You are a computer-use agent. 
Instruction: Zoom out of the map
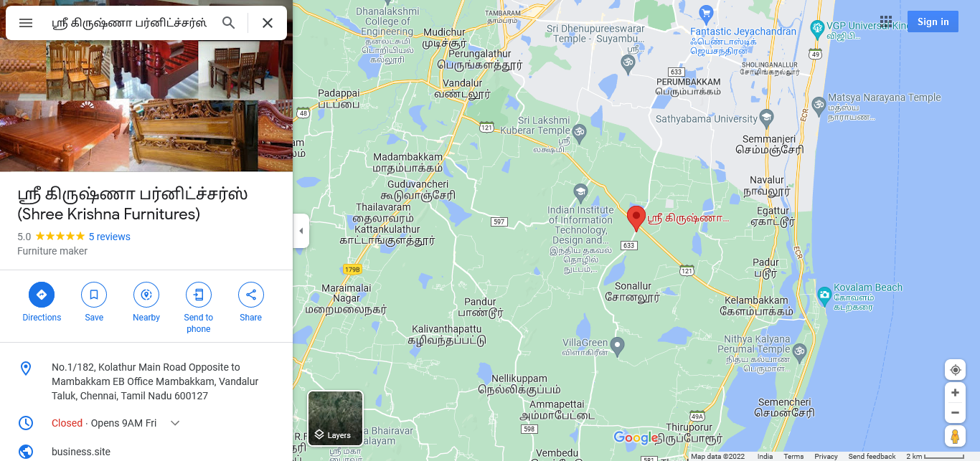pos(955,412)
